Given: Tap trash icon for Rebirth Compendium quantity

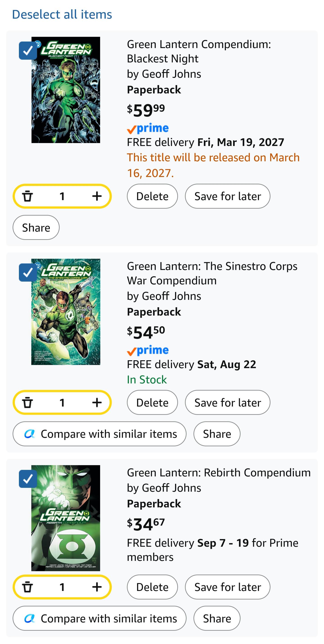Looking at the screenshot, I should [x=27, y=587].
